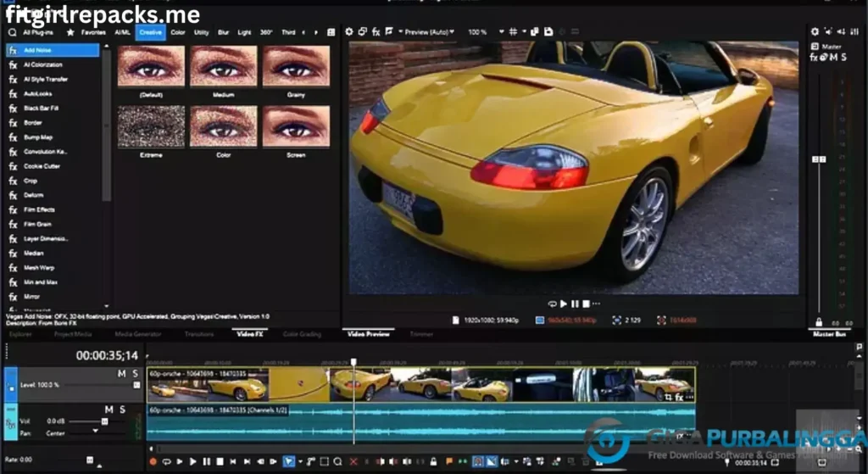The width and height of the screenshot is (868, 474).
Task: Open edit tool selector dropdown arrow
Action: click(300, 461)
